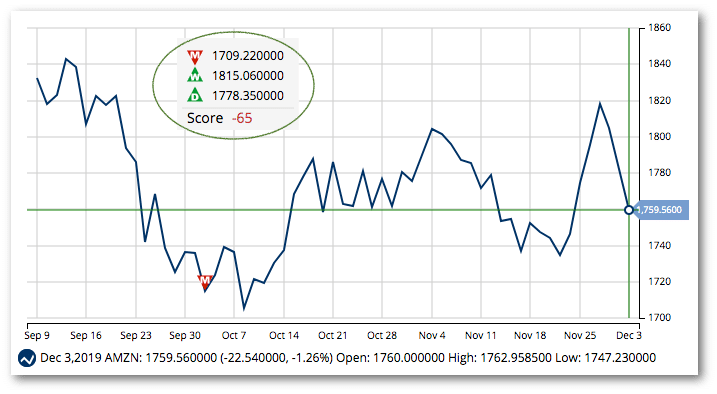
Task: Click the Sep 9 date label
Action: pos(37,335)
